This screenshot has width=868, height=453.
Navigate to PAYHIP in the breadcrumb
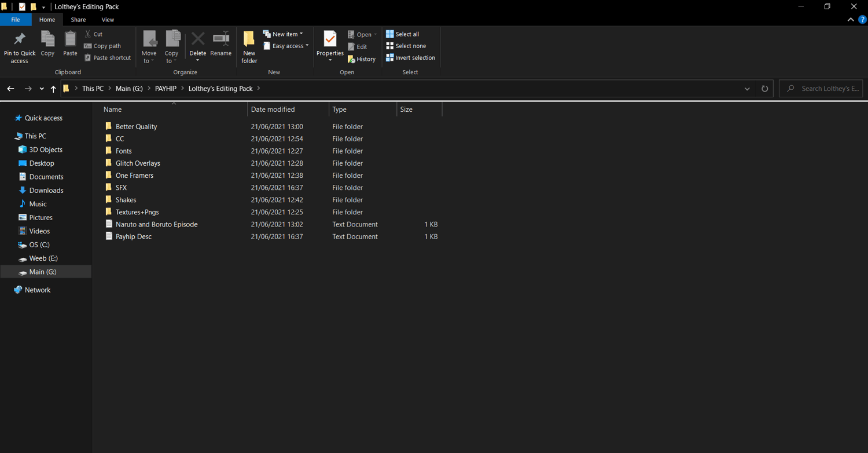coord(165,89)
